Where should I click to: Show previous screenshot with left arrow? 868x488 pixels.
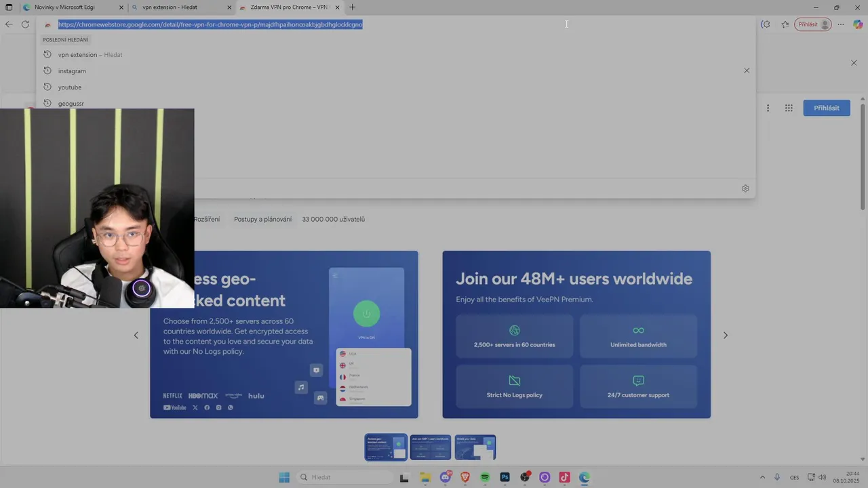(136, 335)
